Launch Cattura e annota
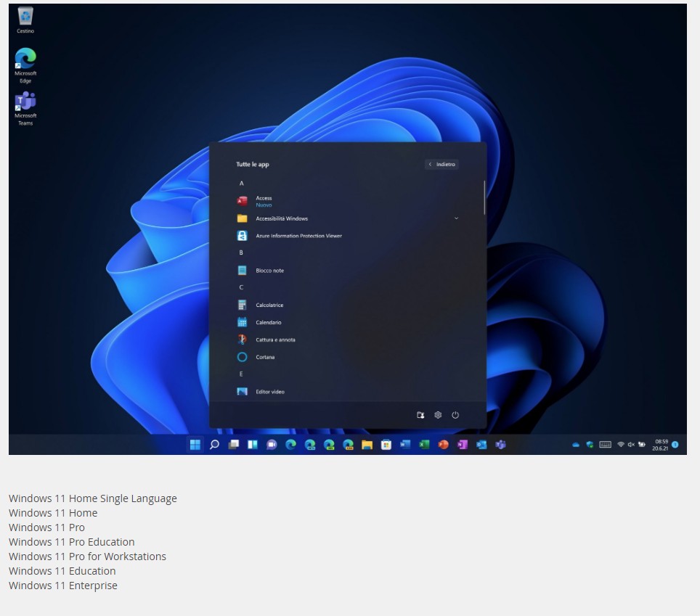The height and width of the screenshot is (616, 700). [x=266, y=340]
